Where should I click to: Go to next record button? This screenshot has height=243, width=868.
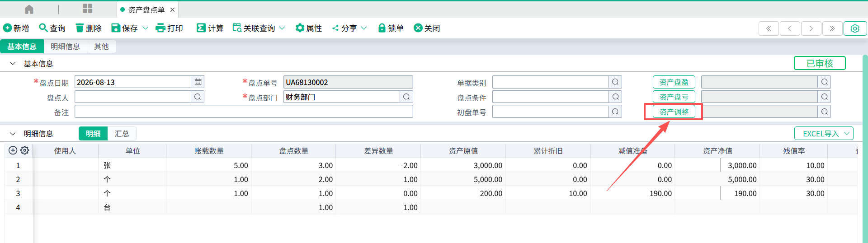811,28
